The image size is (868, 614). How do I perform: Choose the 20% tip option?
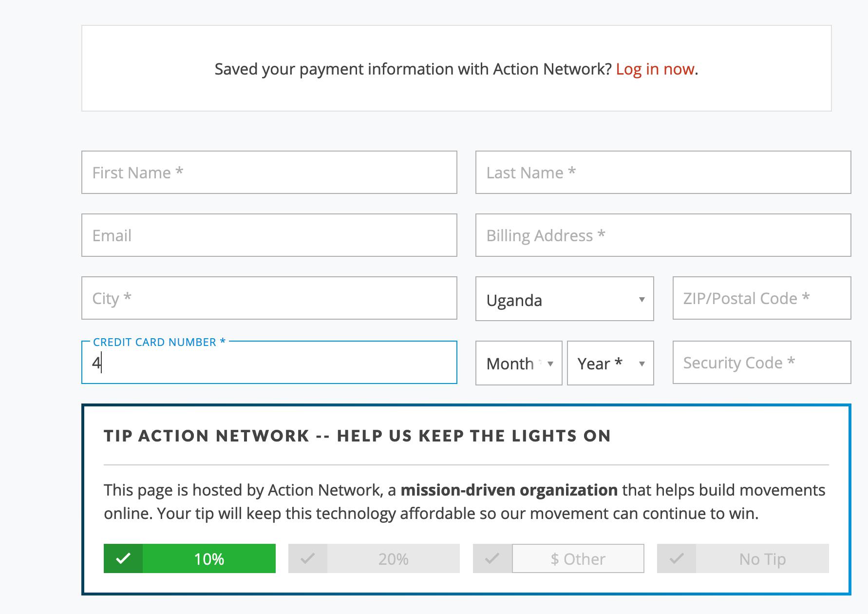point(393,558)
